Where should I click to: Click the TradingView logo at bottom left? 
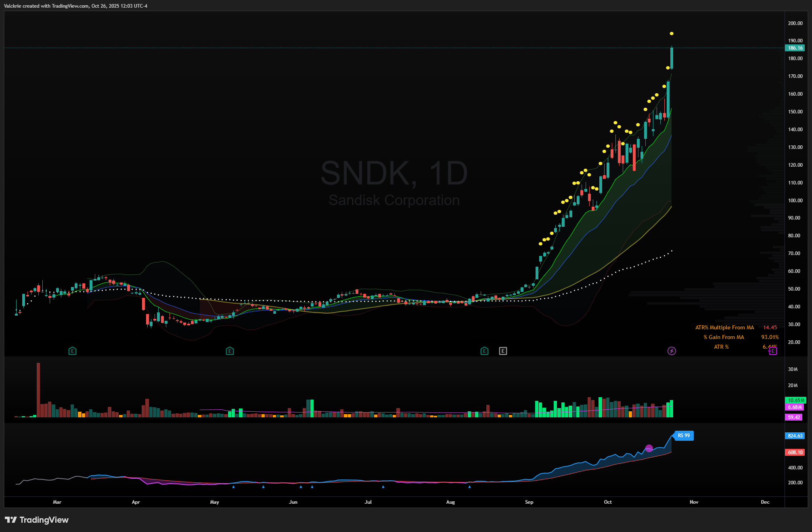[x=37, y=520]
